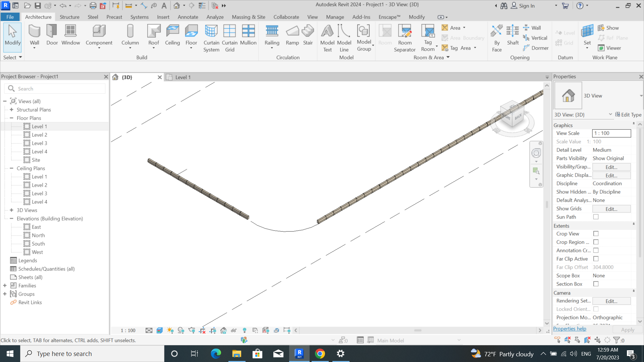Image resolution: width=644 pixels, height=362 pixels.
Task: Switch to the Annotate ribbon tab
Action: point(188,17)
